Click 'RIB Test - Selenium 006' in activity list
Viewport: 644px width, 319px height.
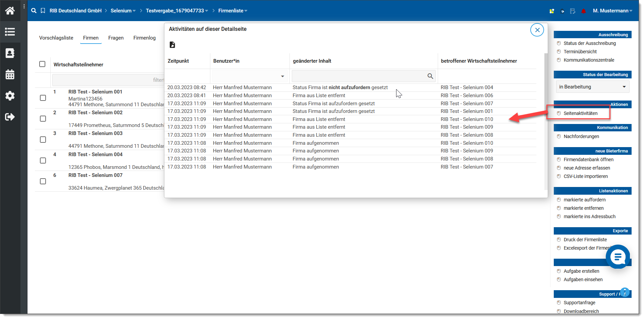(467, 95)
